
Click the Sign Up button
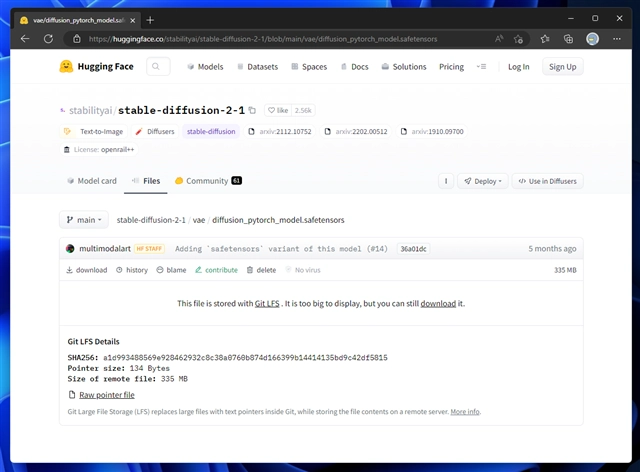pyautogui.click(x=562, y=67)
